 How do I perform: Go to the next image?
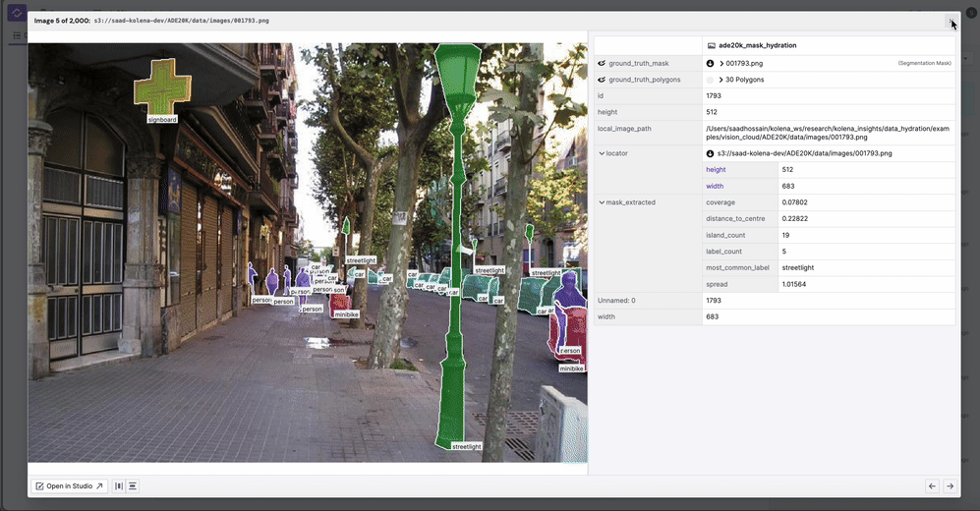pyautogui.click(x=950, y=486)
